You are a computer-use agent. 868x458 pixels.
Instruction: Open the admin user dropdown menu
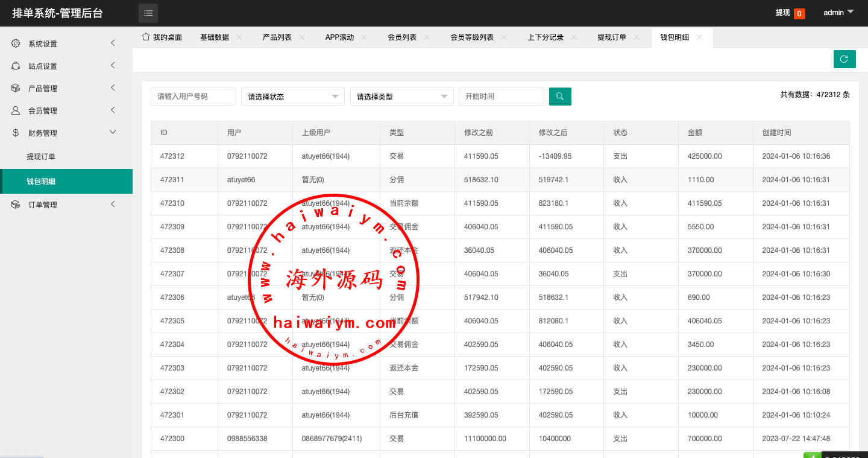point(838,13)
